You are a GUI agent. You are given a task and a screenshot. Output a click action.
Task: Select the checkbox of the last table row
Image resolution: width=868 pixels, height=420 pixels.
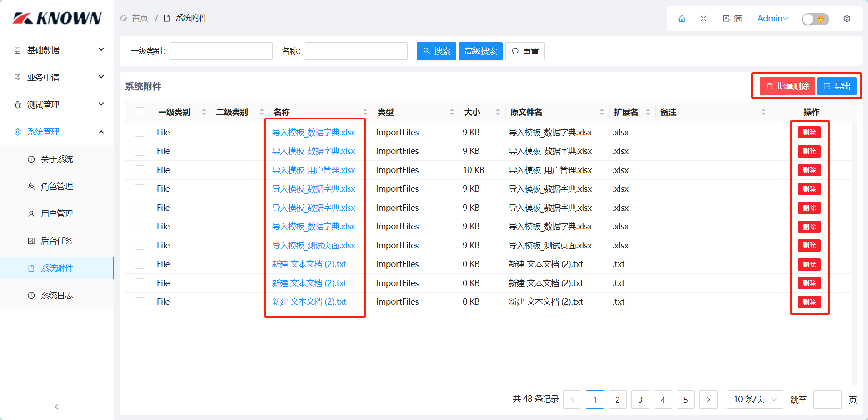click(140, 302)
